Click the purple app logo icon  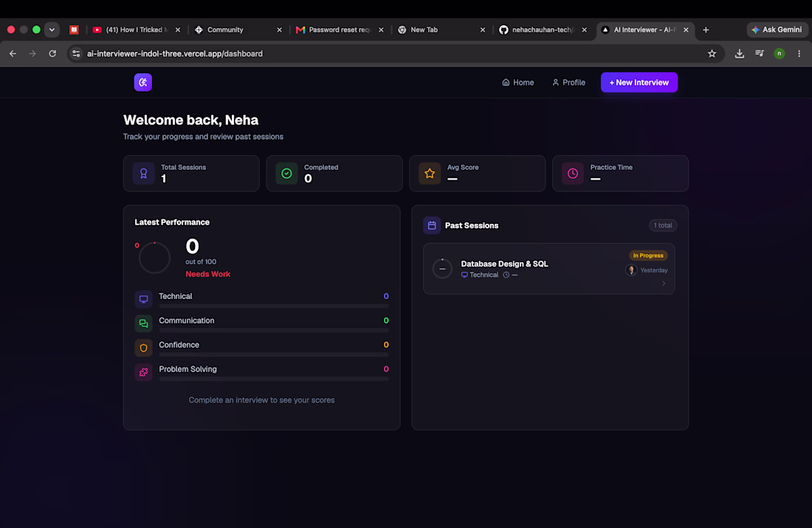[x=143, y=83]
